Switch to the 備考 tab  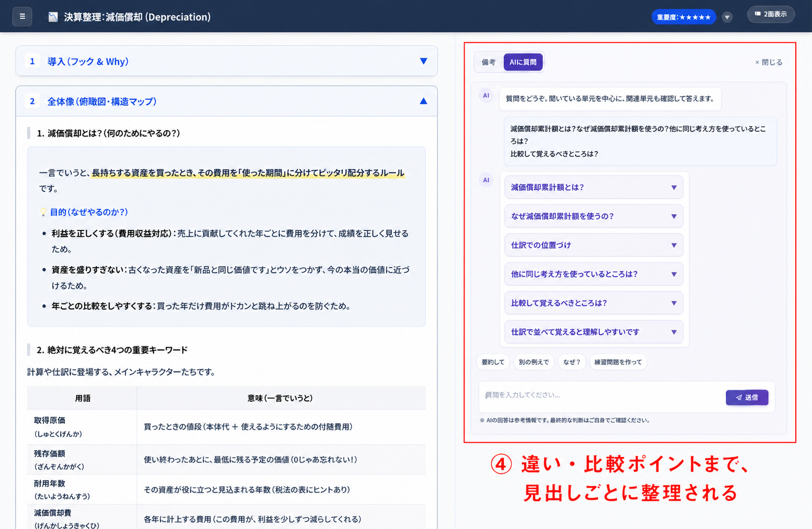(x=489, y=62)
